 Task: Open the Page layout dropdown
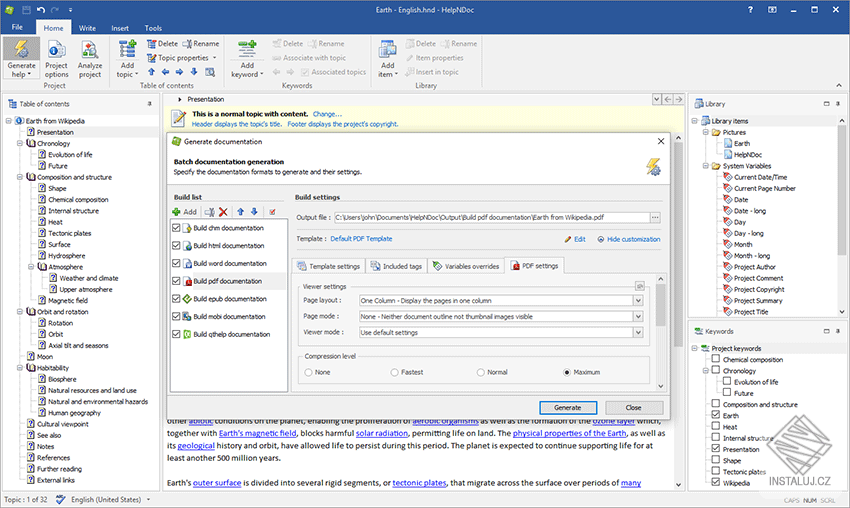(636, 300)
